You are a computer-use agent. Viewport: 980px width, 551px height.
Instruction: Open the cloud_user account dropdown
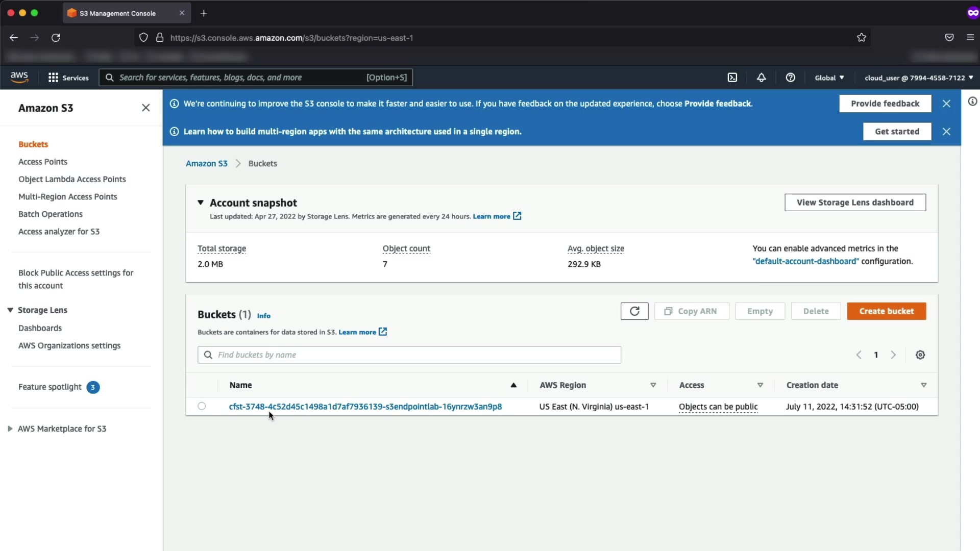click(x=918, y=78)
